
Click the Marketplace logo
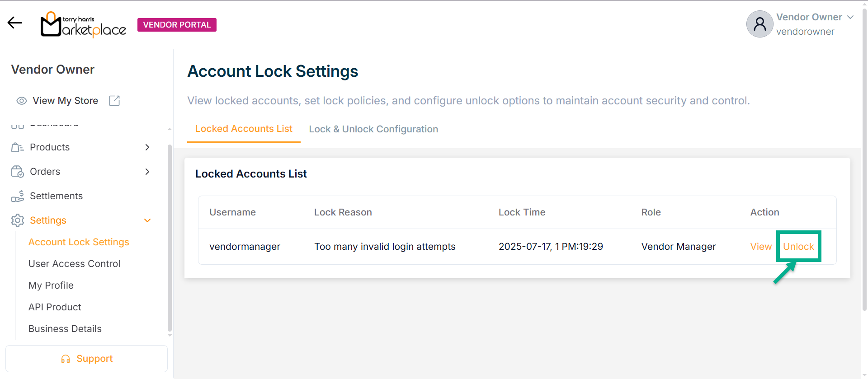(x=83, y=24)
